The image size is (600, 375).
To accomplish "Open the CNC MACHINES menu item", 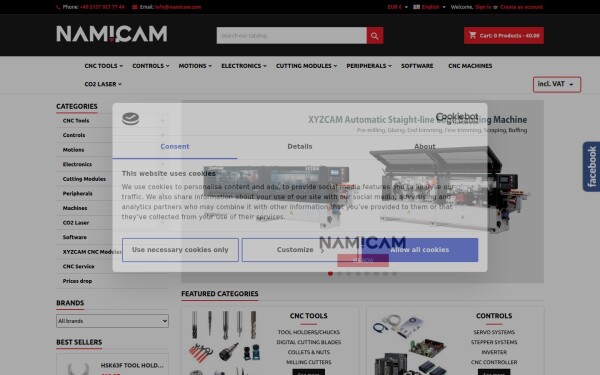I will coord(470,66).
